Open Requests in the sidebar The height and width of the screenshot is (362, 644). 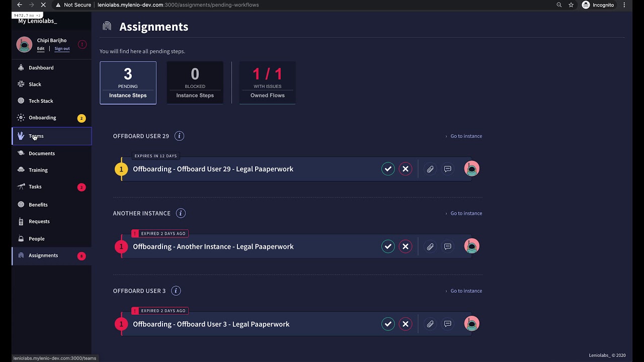[52, 221]
